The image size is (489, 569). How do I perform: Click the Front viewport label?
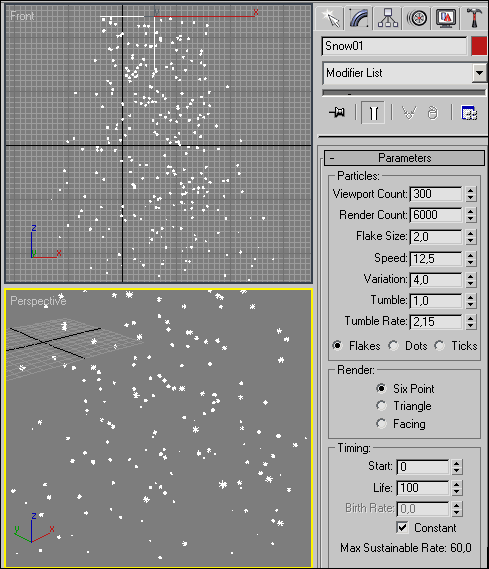pos(22,16)
